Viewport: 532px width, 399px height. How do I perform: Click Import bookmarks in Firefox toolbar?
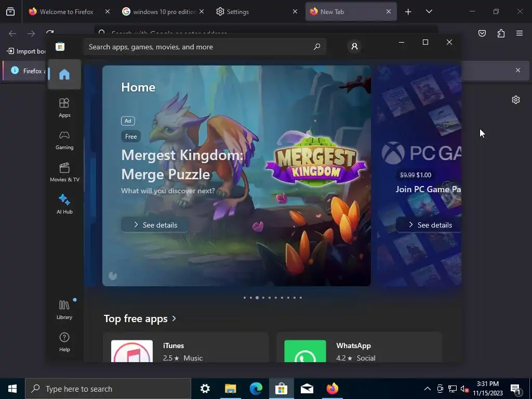(x=26, y=51)
